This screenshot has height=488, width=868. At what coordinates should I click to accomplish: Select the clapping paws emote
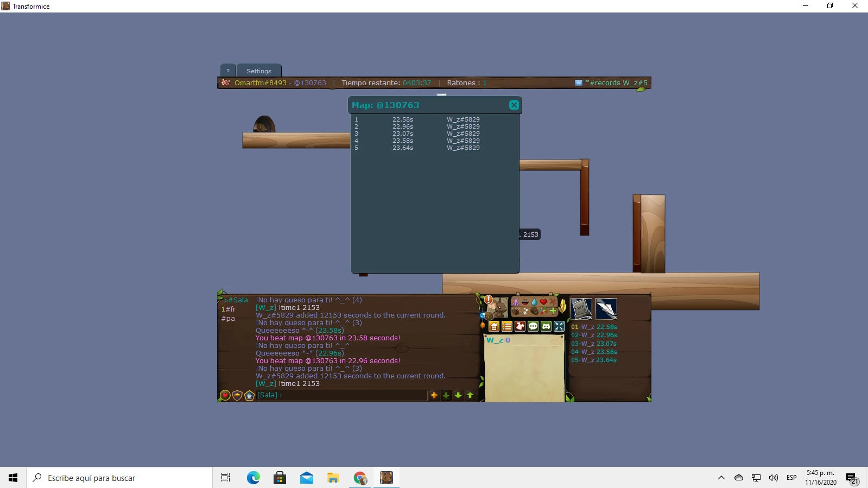516,311
